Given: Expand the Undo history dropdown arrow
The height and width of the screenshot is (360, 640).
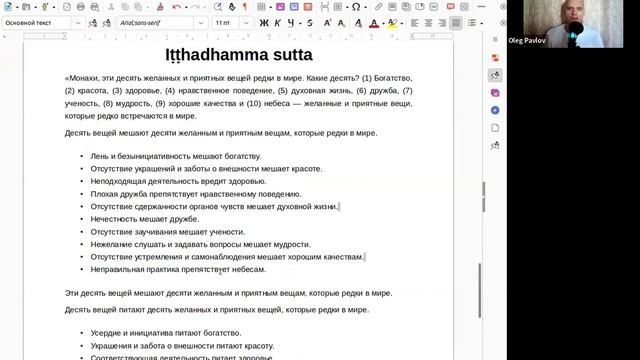Looking at the screenshot, I should point(185,7).
